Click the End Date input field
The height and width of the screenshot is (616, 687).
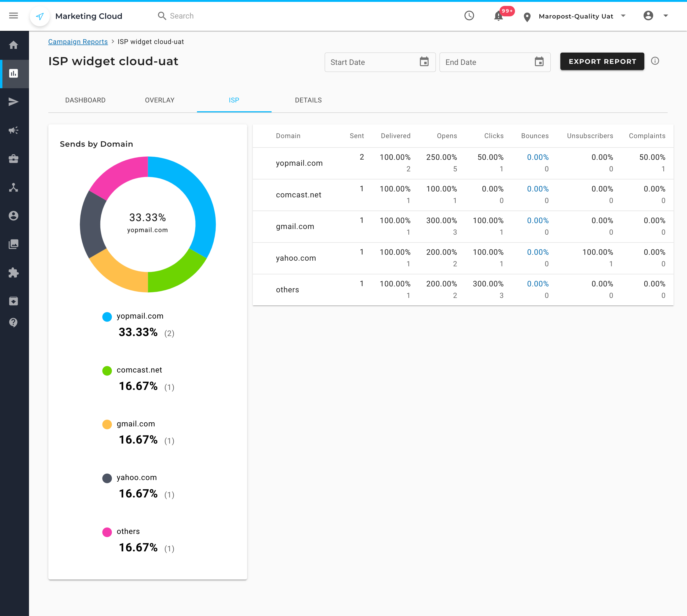click(x=495, y=62)
